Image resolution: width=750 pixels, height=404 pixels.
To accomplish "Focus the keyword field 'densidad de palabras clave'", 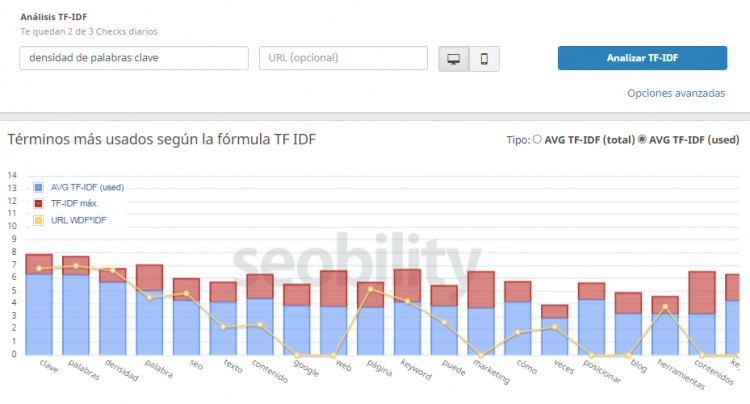I will tap(134, 58).
